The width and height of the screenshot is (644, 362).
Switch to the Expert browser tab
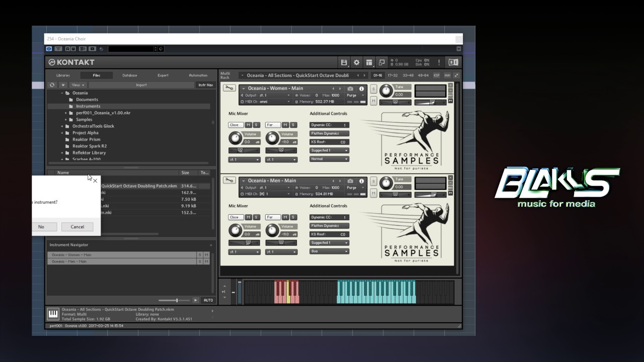point(163,75)
